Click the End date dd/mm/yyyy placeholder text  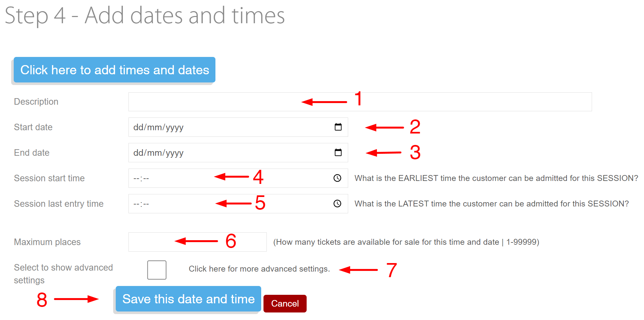coord(159,153)
